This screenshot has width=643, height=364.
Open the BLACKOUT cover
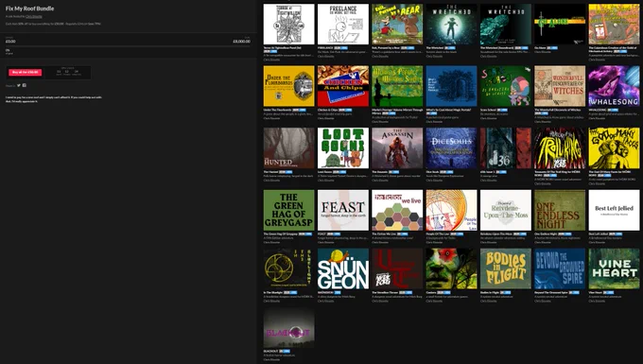[x=289, y=327]
